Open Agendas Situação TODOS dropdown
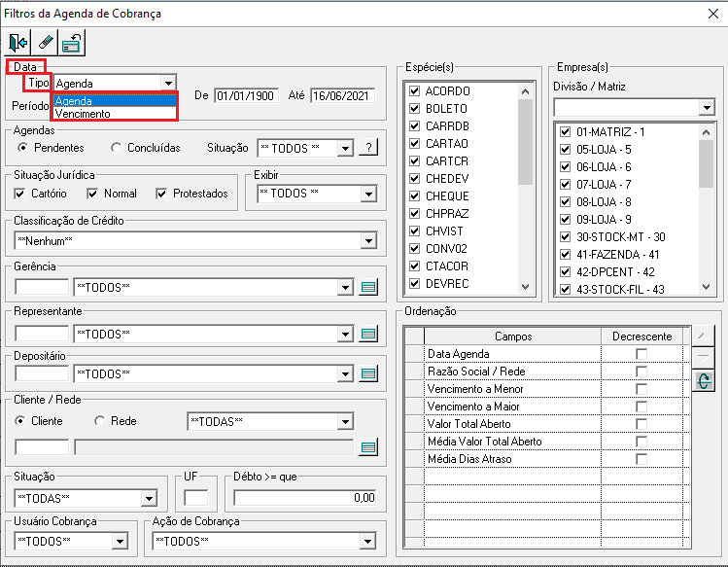Screen dimensions: 728x567 (345, 149)
